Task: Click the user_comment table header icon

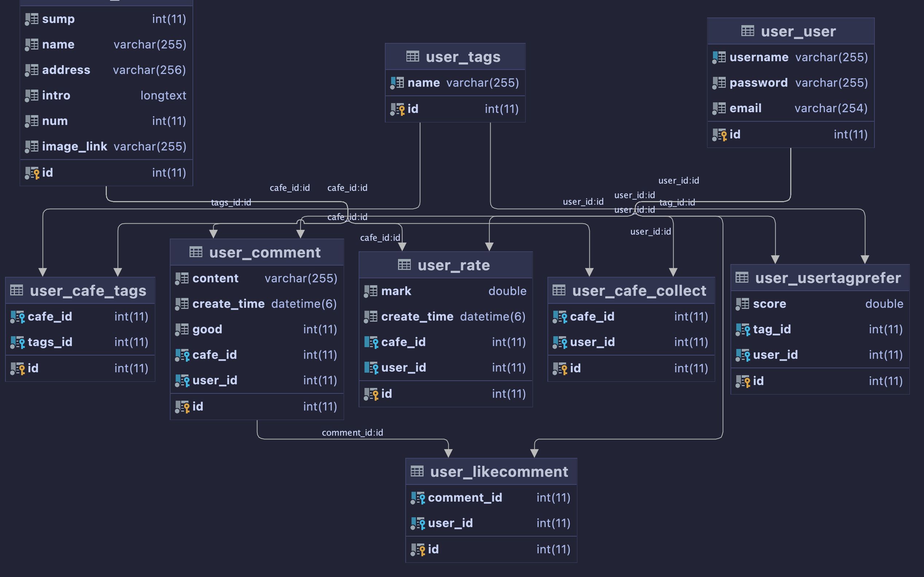Action: pos(196,252)
